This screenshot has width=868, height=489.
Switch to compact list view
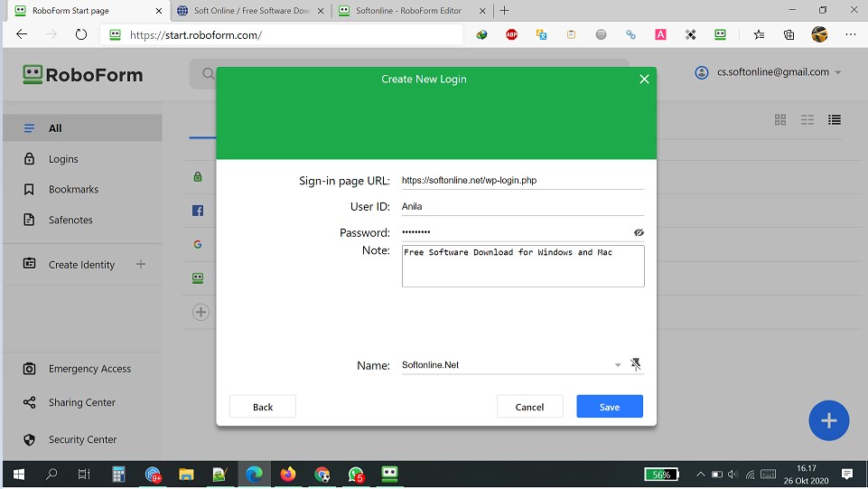pyautogui.click(x=835, y=119)
